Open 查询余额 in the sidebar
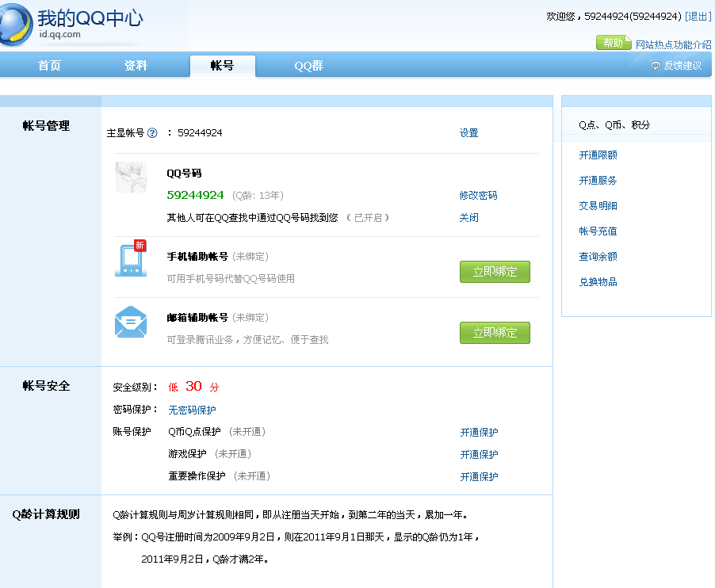The image size is (715, 588). coord(598,257)
